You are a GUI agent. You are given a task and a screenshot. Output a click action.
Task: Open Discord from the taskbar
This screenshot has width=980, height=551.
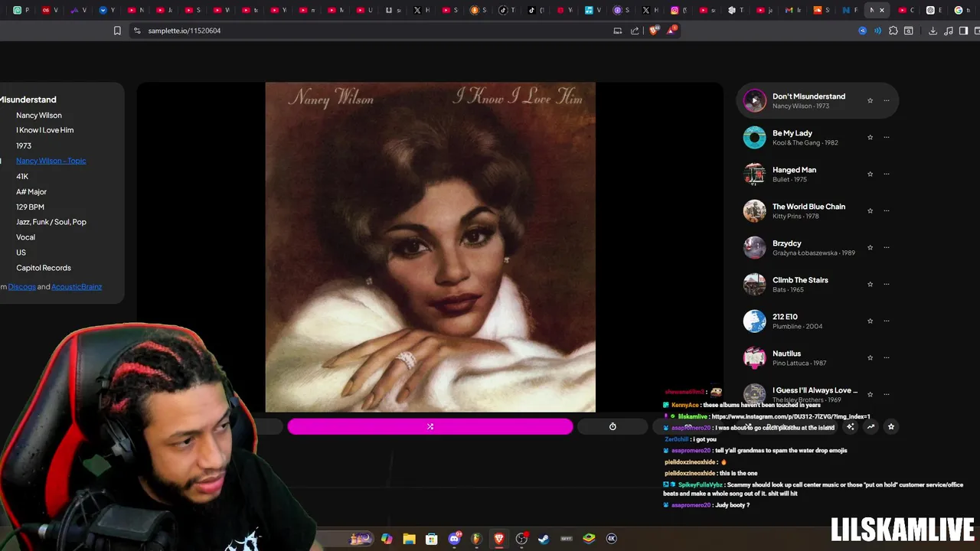click(x=455, y=539)
